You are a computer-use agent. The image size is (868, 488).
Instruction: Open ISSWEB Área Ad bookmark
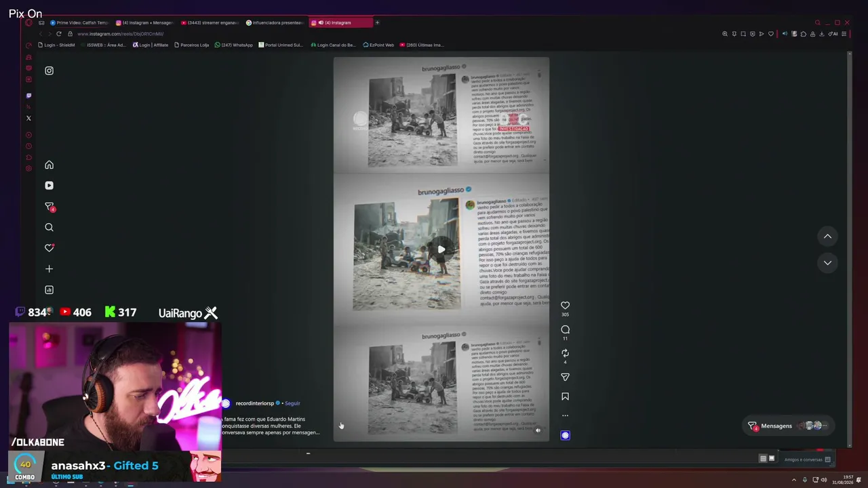pyautogui.click(x=103, y=45)
